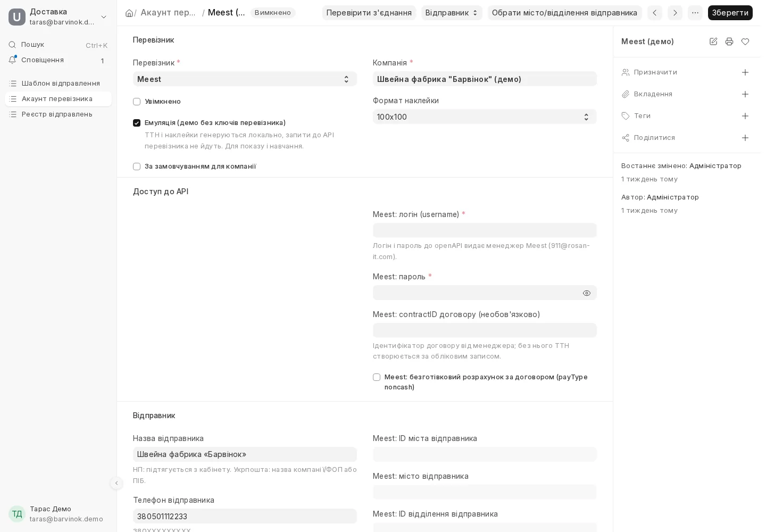Open the Акаунт пер... breadcrumb link
The width and height of the screenshot is (766, 532).
click(168, 13)
